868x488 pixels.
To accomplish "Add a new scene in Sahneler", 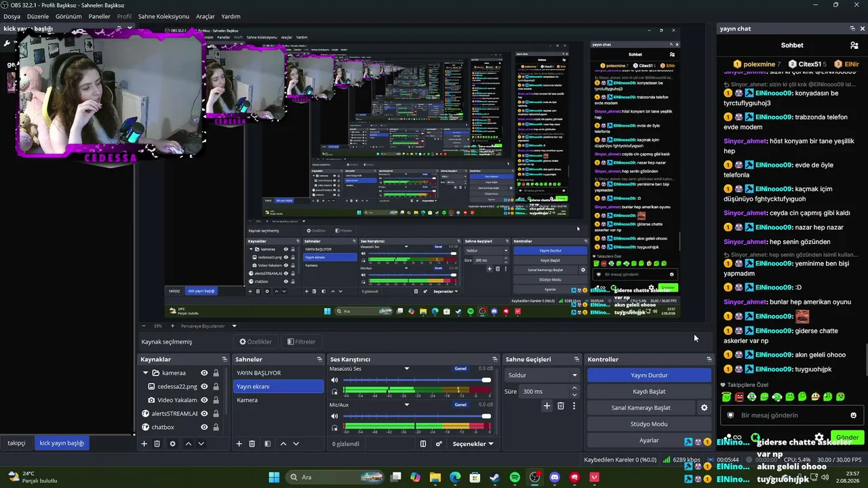I will 239,444.
